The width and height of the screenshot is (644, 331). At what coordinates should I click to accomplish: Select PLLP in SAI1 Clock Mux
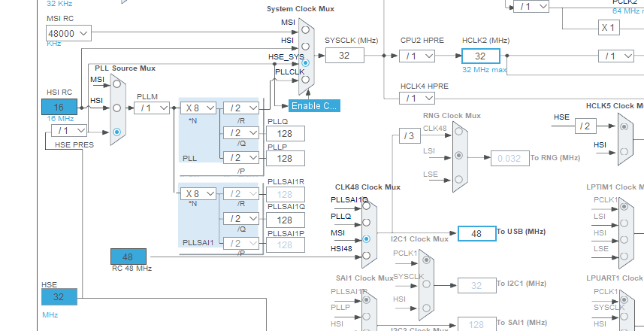[x=367, y=316]
